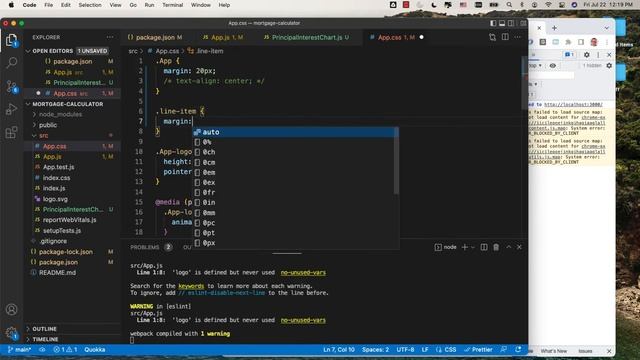The height and width of the screenshot is (360, 640).
Task: Open Selection menu in menu bar
Action: click(x=90, y=5)
